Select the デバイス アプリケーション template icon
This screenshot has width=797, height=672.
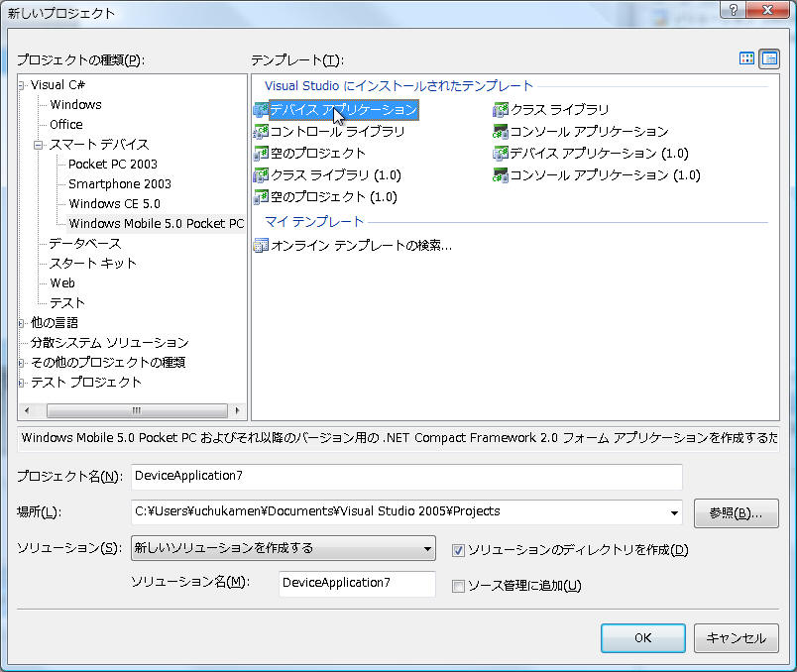pos(261,110)
